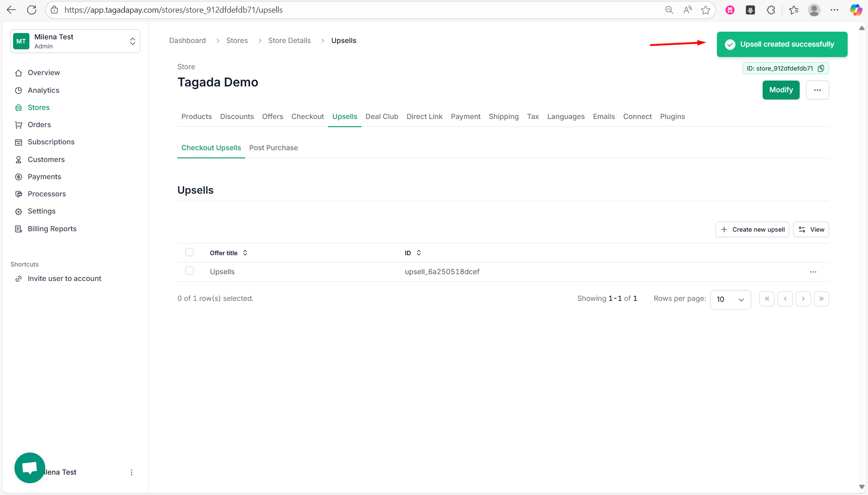Switch to the Products tab
Viewport: 868px width, 495px height.
pos(196,116)
